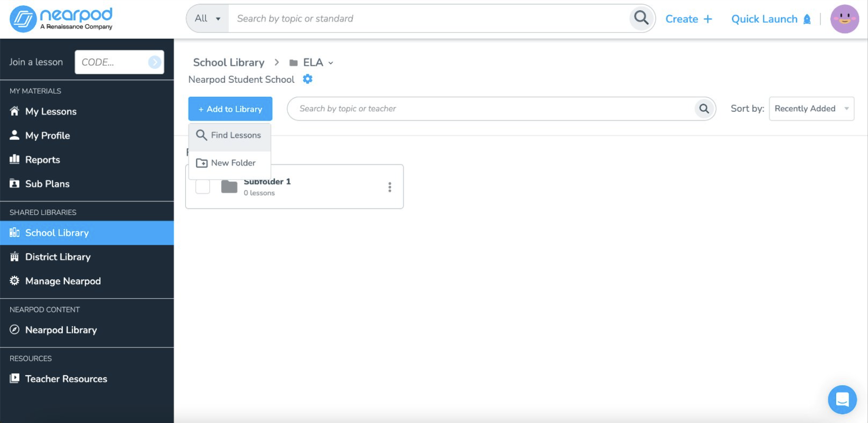The width and height of the screenshot is (868, 423).
Task: Open the user avatar menu
Action: pos(844,19)
